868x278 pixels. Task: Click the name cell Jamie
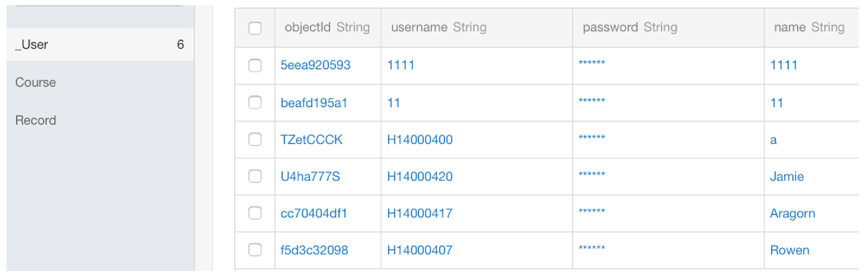786,176
